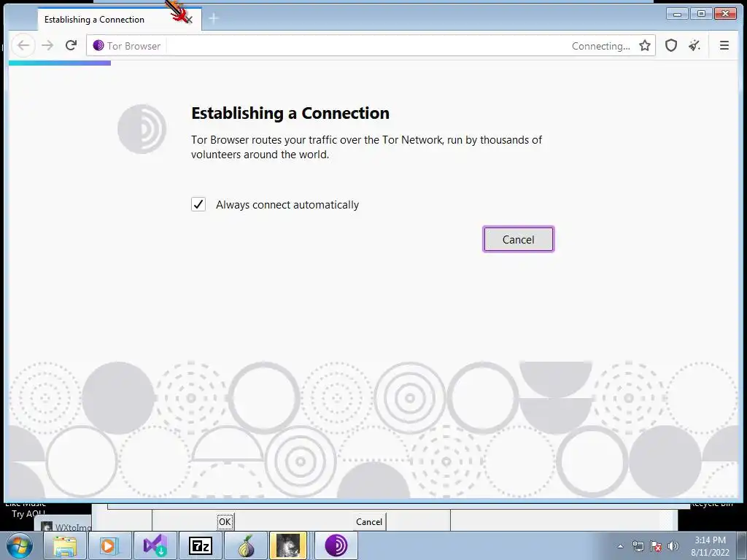Click the highlighted photo taskbar icon

coord(287,545)
